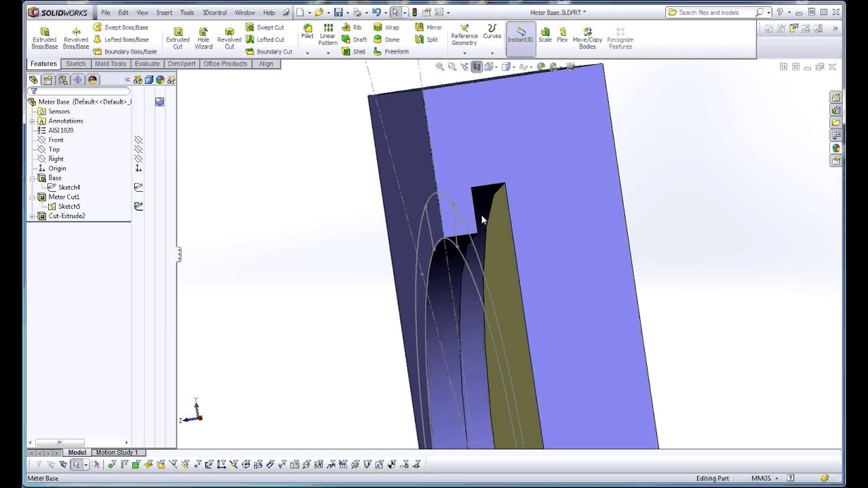Add a Rib feature
The image size is (868, 488).
(x=352, y=27)
